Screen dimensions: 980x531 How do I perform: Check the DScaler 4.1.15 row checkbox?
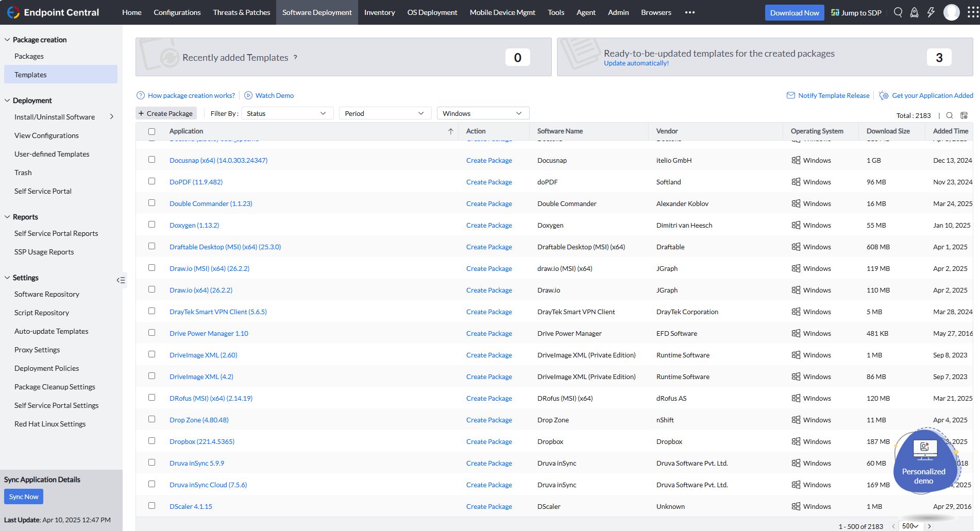pos(151,506)
